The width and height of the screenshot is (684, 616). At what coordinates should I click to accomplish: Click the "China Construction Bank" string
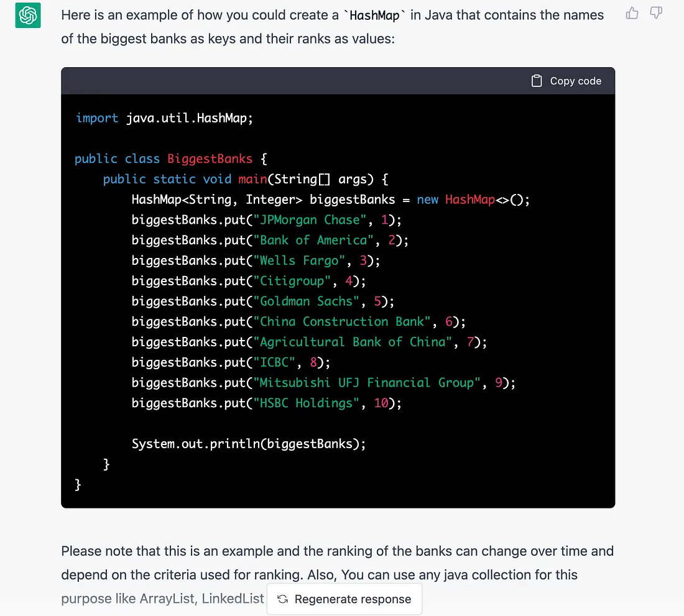342,322
